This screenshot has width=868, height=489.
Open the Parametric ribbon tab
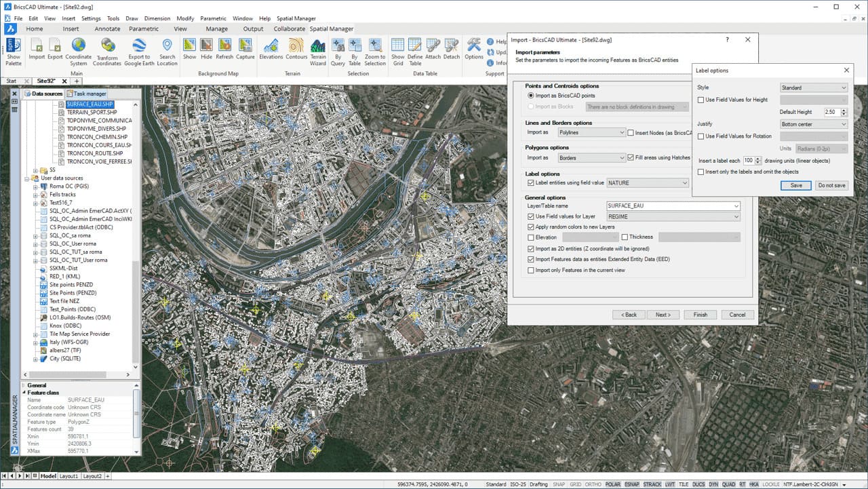pos(144,29)
